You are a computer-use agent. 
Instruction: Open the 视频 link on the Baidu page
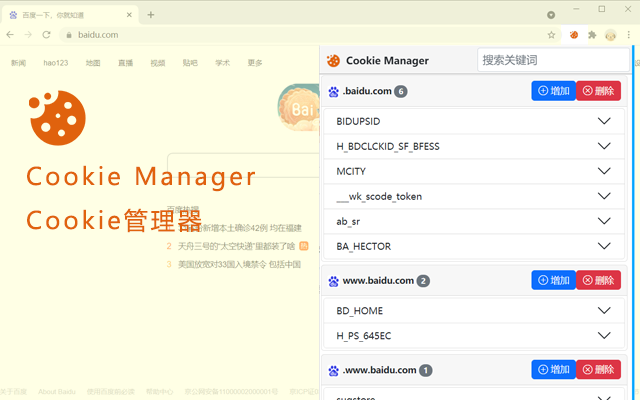point(158,63)
